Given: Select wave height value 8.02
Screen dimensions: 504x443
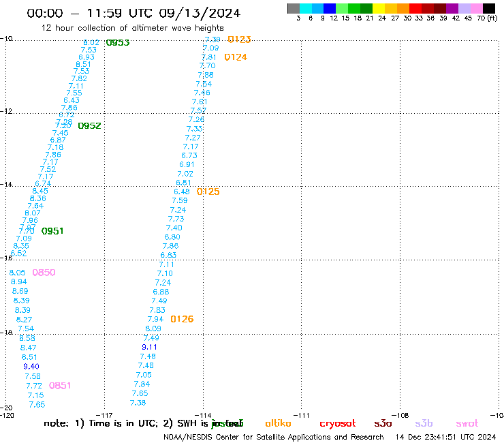Looking at the screenshot, I should point(91,42).
